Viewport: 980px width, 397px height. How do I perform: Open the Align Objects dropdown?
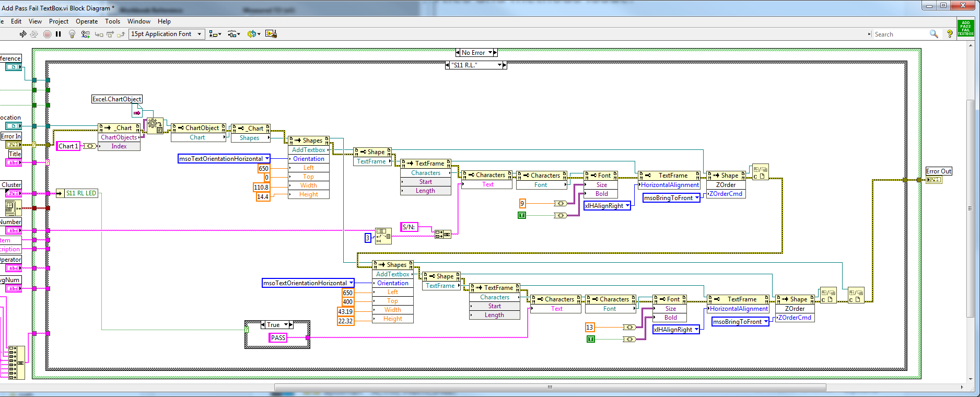pyautogui.click(x=215, y=34)
